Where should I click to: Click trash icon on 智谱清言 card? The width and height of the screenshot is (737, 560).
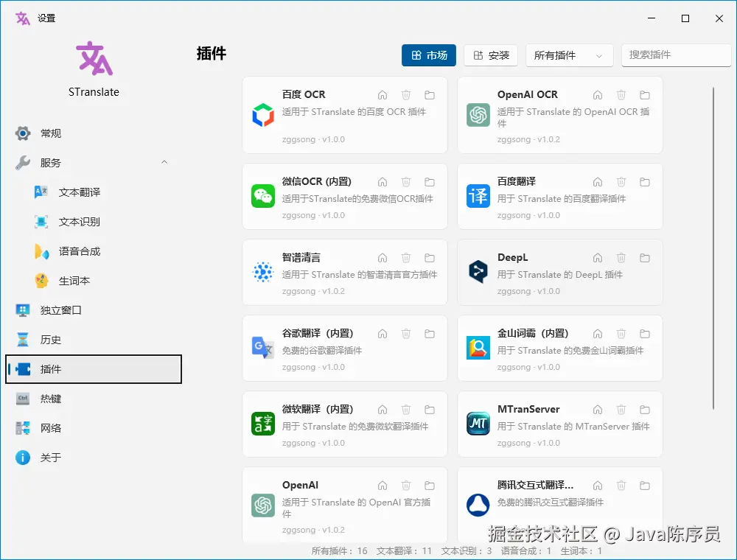tap(406, 258)
